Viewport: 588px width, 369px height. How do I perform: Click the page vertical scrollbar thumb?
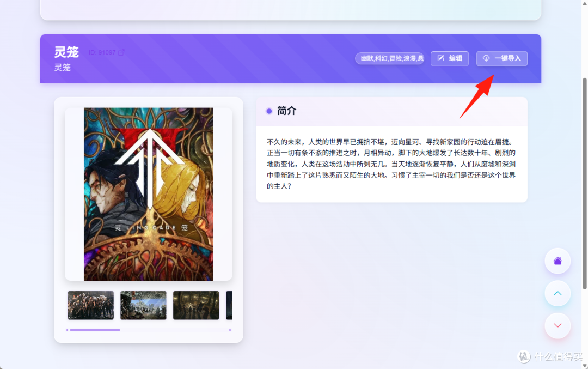coord(584,184)
